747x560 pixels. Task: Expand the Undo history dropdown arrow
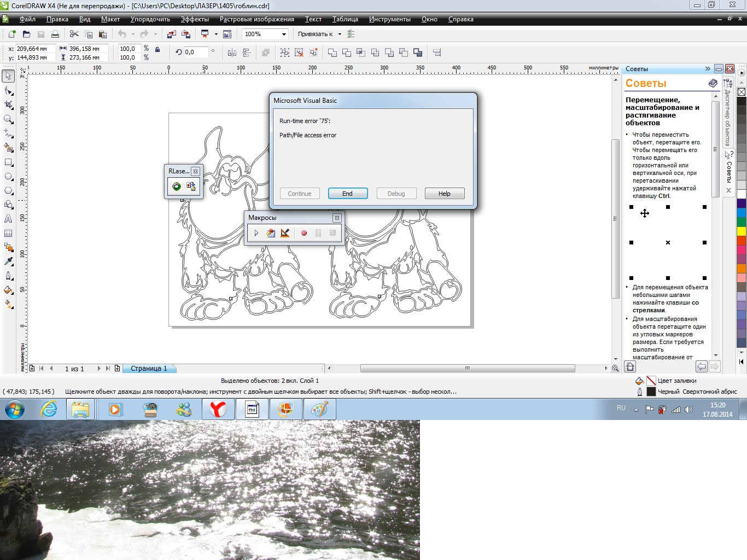point(133,34)
